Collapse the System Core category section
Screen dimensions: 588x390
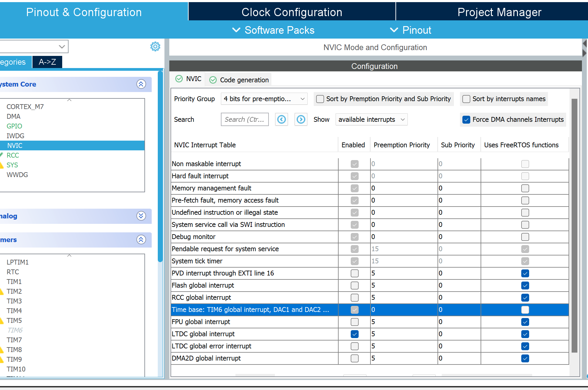point(141,84)
